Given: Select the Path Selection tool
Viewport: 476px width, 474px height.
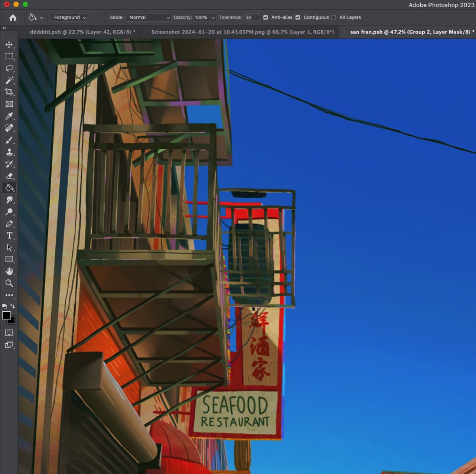Looking at the screenshot, I should click(9, 247).
